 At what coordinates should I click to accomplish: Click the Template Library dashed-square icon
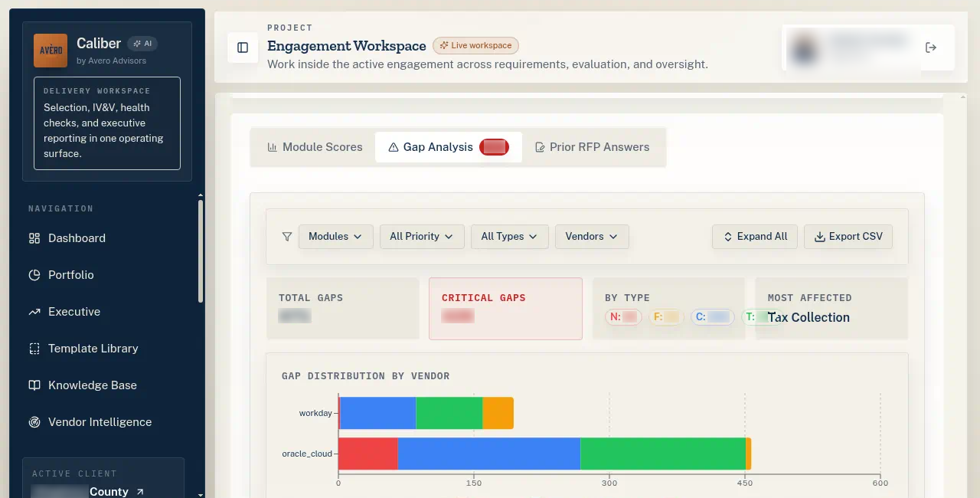[34, 349]
